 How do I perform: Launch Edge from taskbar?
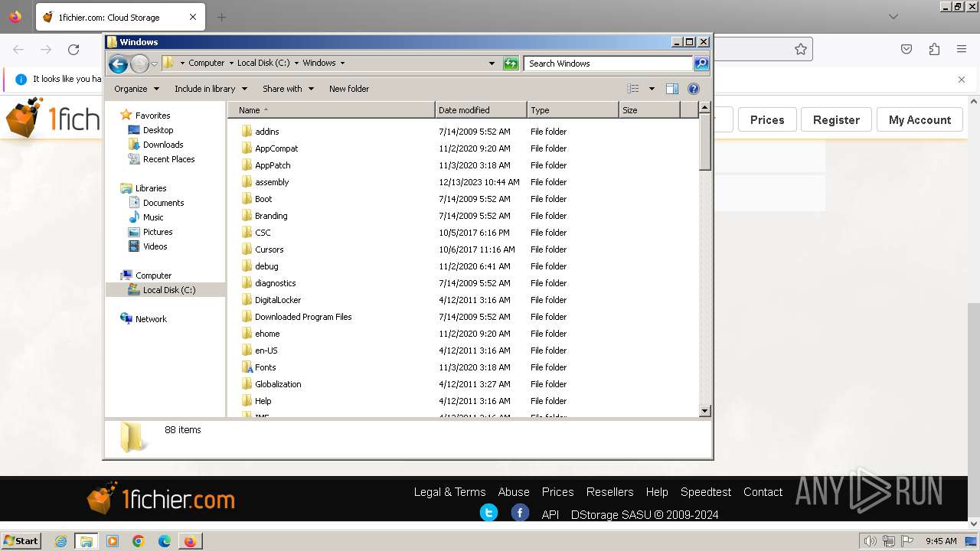pos(165,541)
